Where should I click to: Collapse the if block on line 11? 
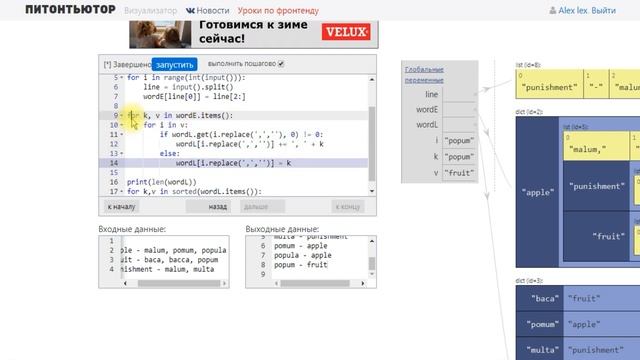[x=122, y=134]
